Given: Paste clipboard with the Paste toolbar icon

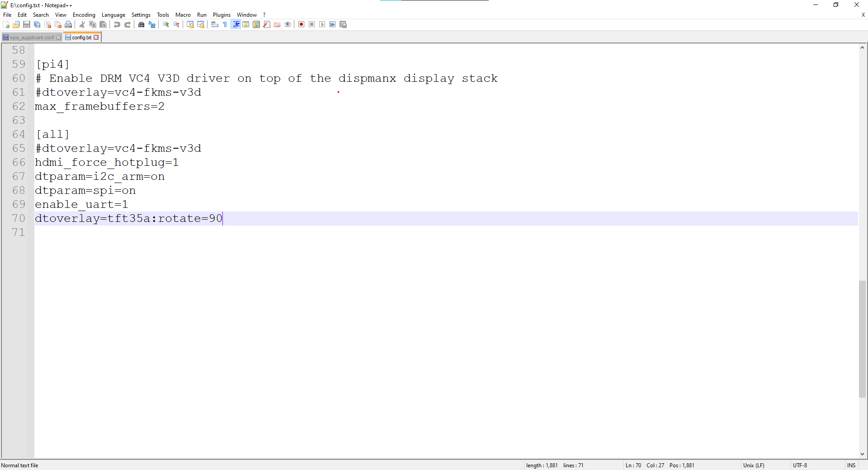Looking at the screenshot, I should [x=103, y=24].
